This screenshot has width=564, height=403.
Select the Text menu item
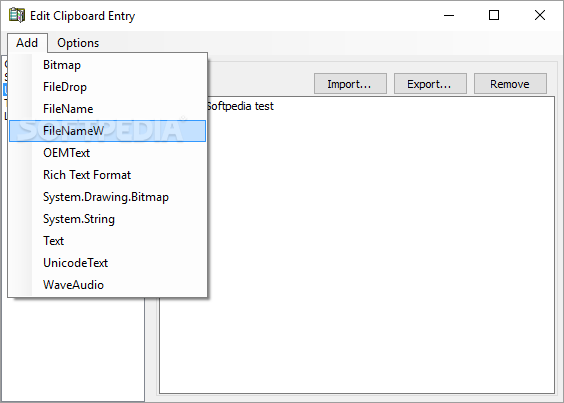[x=107, y=241]
